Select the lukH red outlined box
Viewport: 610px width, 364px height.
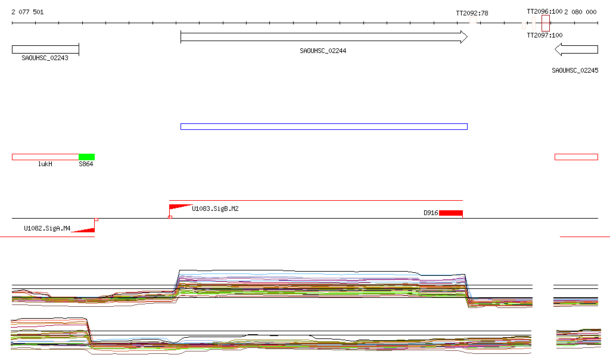coord(45,157)
